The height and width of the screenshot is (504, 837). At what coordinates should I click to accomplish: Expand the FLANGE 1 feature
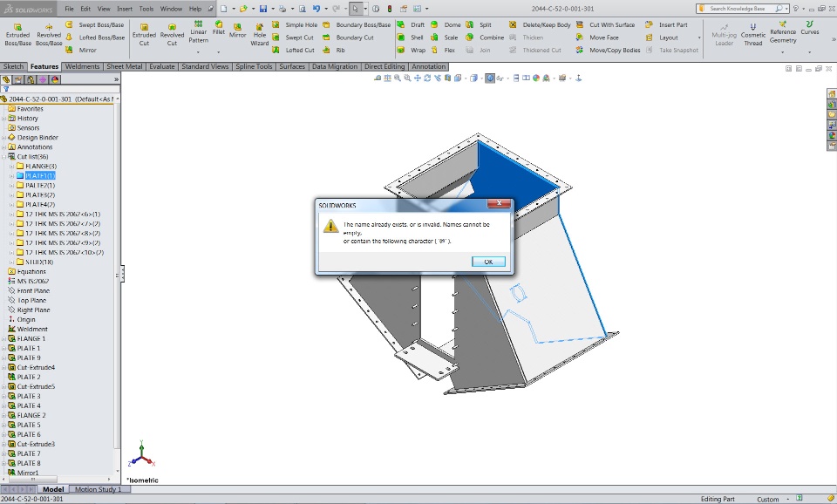pyautogui.click(x=3, y=338)
